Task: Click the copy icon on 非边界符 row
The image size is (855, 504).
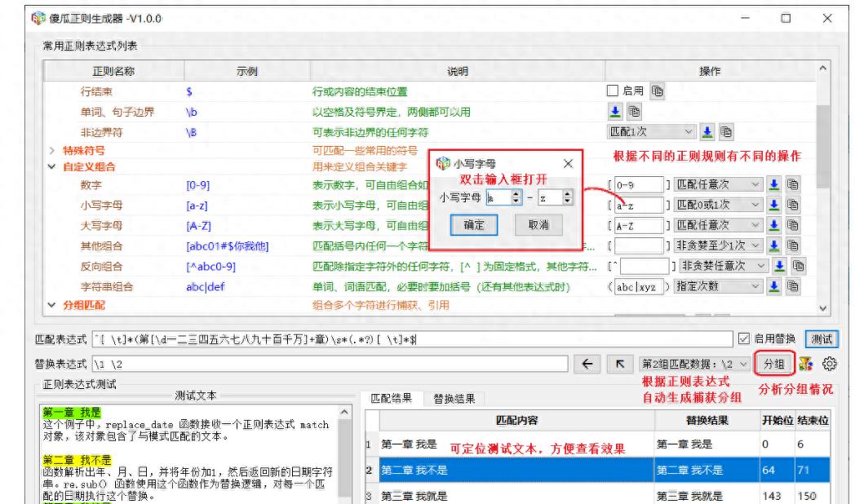Action: [725, 133]
